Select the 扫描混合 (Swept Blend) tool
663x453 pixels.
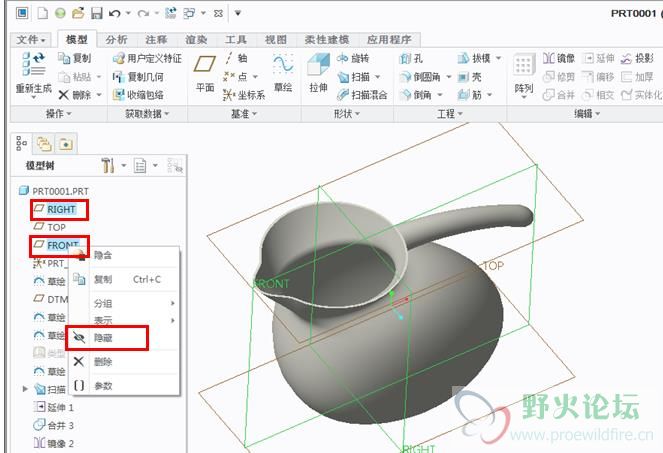(362, 95)
